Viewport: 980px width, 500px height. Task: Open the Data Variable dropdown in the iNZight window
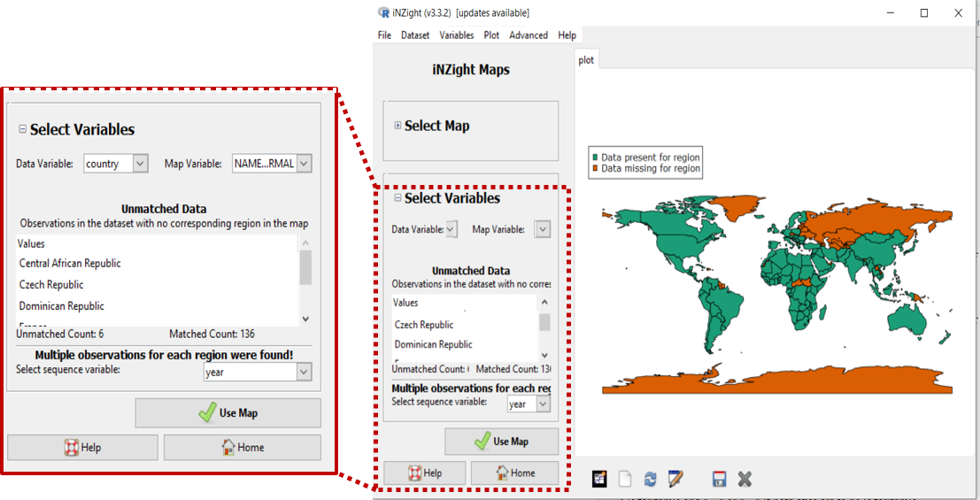[x=451, y=229]
